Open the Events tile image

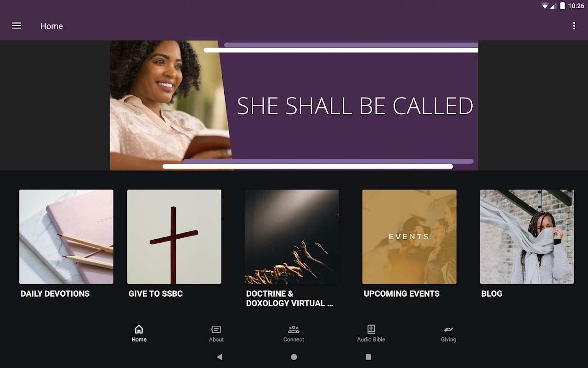tap(409, 237)
